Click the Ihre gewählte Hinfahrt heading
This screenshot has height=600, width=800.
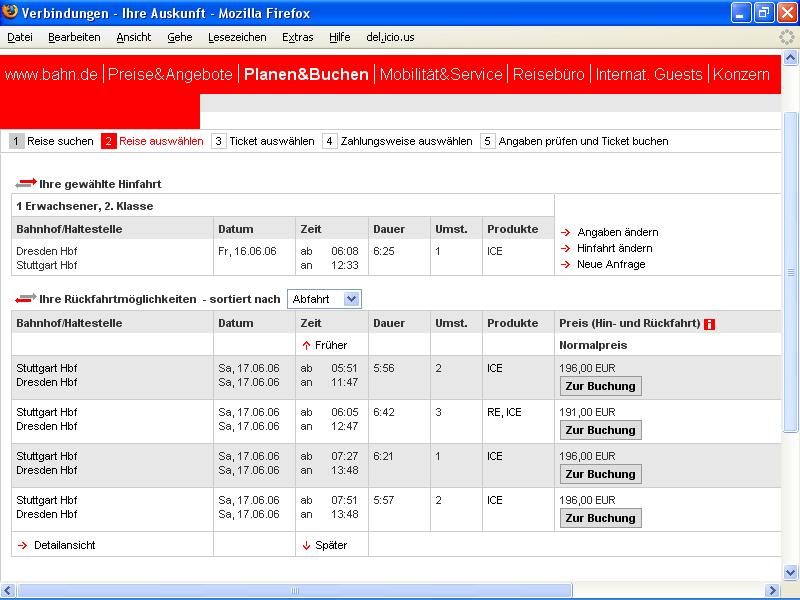[x=101, y=184]
